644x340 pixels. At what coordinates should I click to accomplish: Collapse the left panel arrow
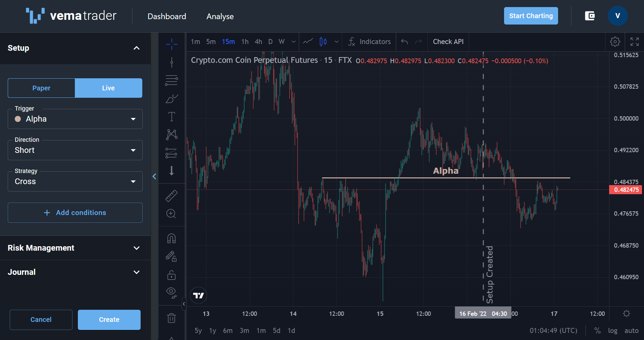pos(154,176)
